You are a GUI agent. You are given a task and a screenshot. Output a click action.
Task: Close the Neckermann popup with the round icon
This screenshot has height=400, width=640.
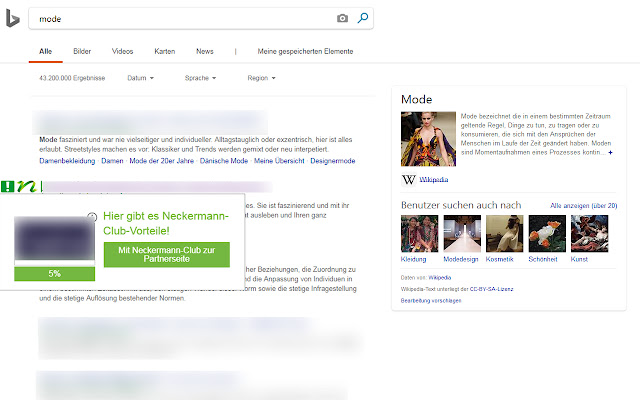point(92,217)
